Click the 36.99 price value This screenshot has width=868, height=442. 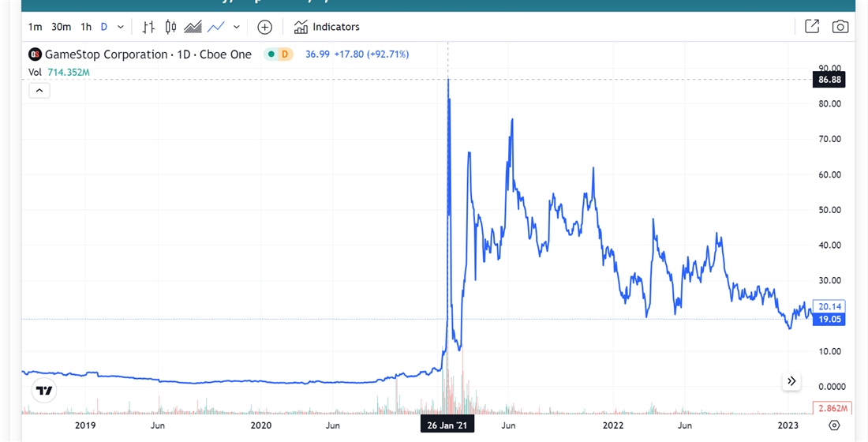pos(318,54)
